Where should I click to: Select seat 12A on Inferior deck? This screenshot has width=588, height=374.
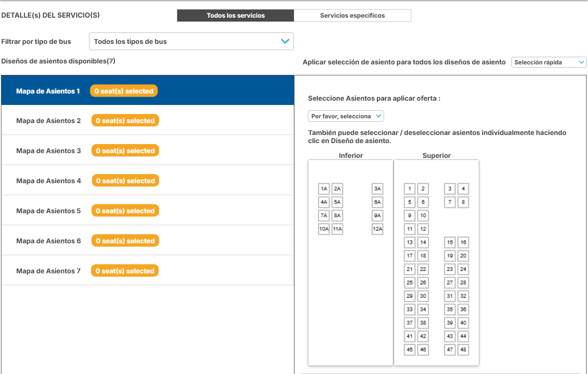(377, 229)
